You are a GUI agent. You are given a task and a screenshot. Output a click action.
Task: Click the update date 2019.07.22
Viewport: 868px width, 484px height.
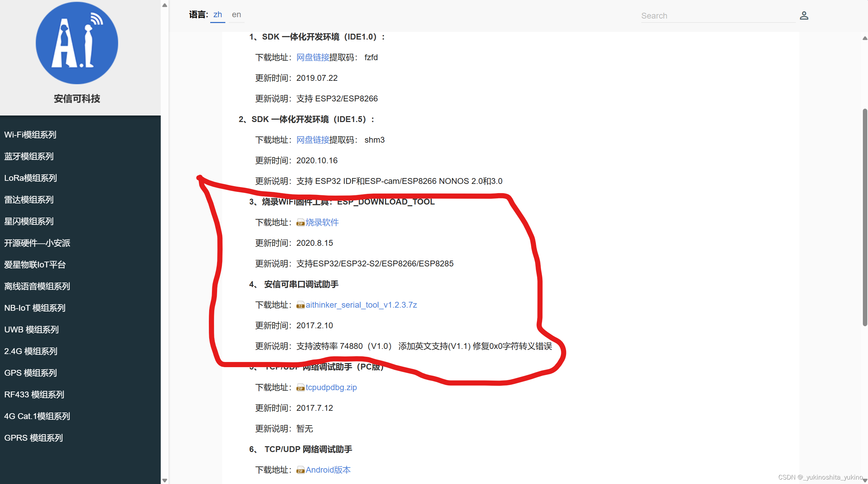coord(317,78)
